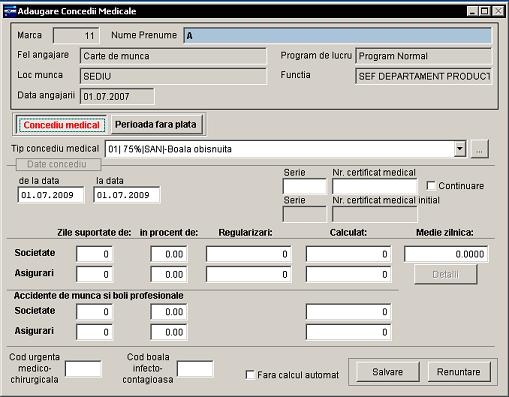Click the Serie field for initial certificate
This screenshot has height=397, width=509.
pos(305,214)
